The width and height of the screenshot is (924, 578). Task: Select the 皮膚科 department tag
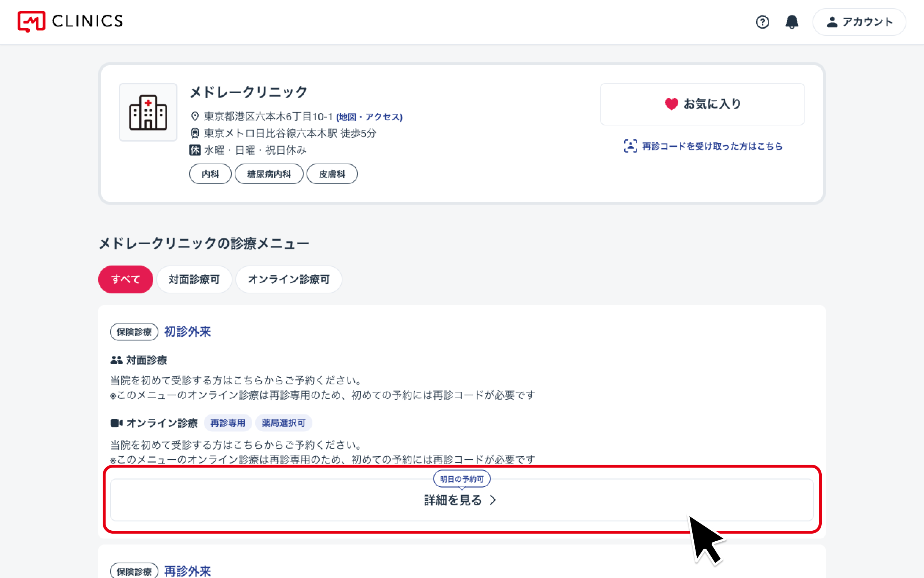[x=332, y=174]
